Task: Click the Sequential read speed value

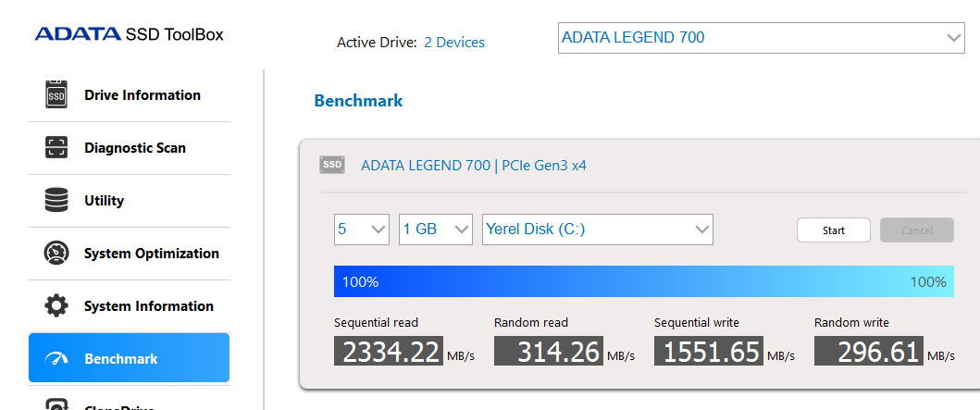Action: [392, 352]
